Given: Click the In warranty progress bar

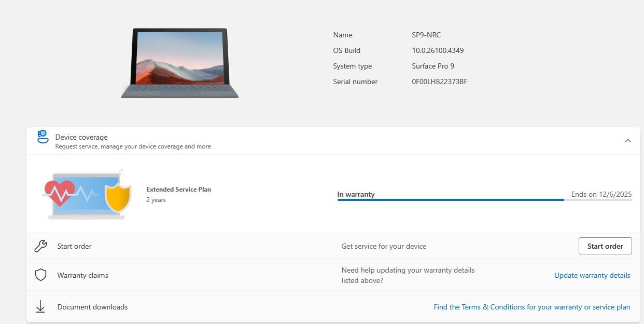Looking at the screenshot, I should [484, 200].
